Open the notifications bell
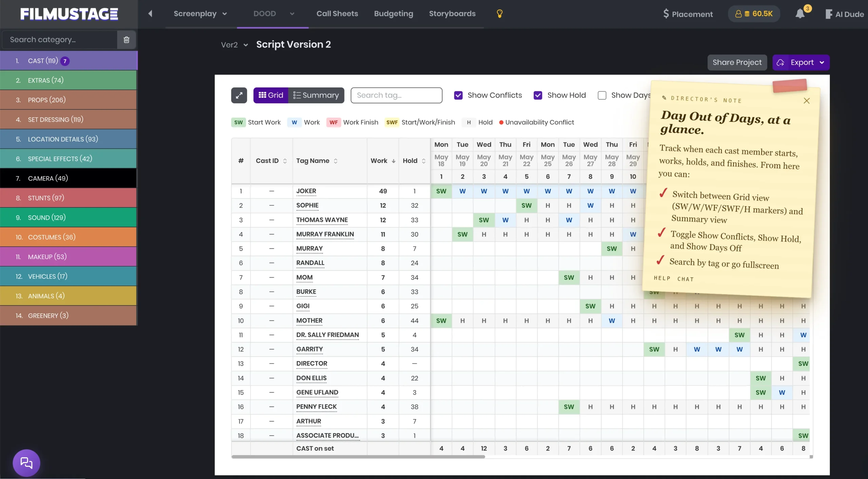Viewport: 868px width, 479px height. (800, 14)
